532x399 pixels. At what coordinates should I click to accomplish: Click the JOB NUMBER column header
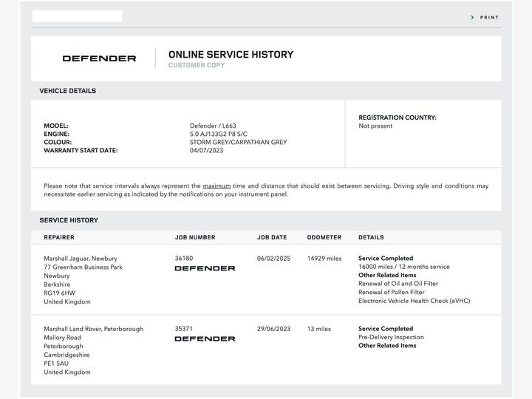(195, 237)
